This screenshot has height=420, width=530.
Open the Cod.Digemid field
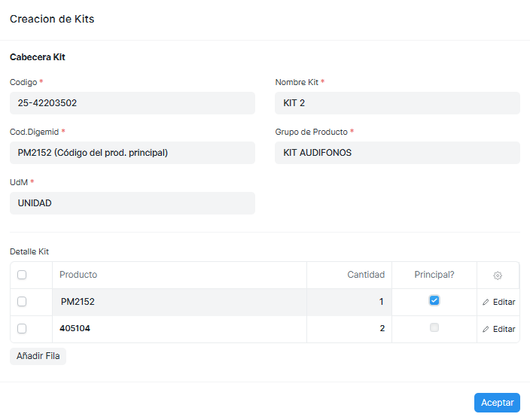click(x=132, y=153)
